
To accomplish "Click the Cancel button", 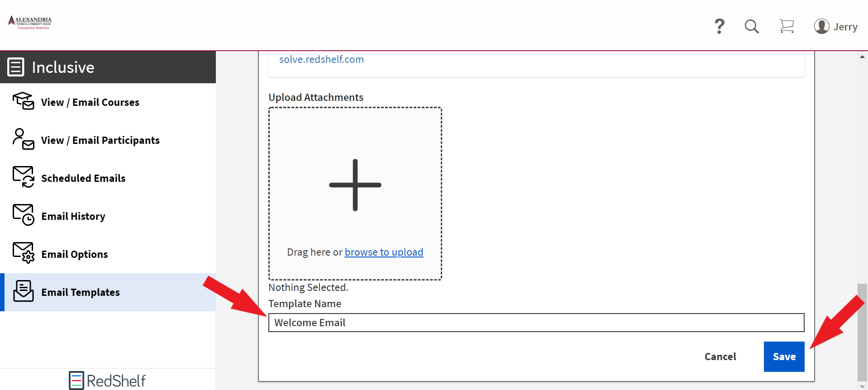I will 720,357.
